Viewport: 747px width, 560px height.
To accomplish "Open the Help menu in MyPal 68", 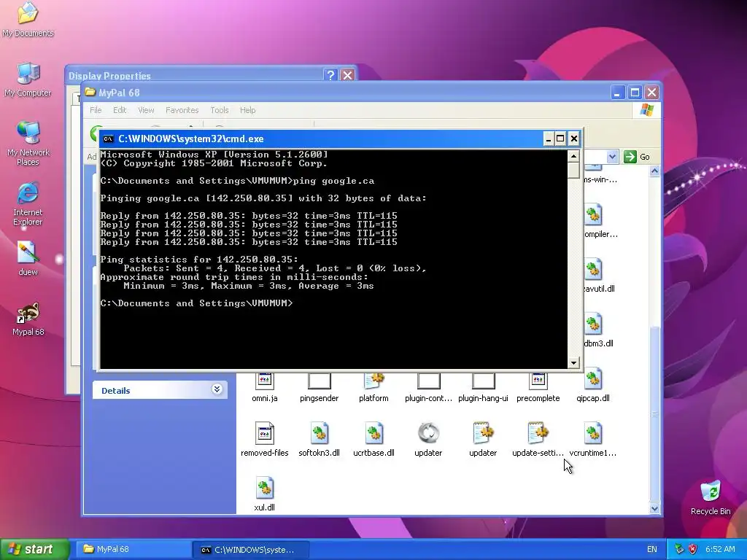I will point(248,110).
